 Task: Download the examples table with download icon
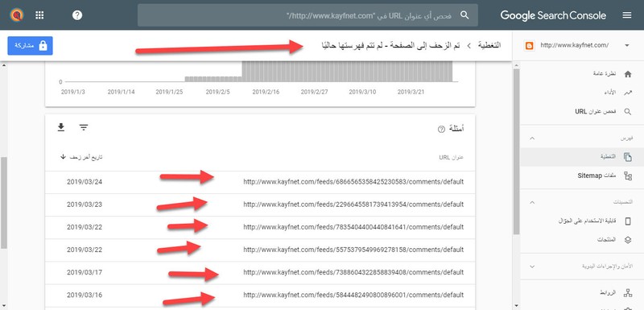[x=61, y=128]
